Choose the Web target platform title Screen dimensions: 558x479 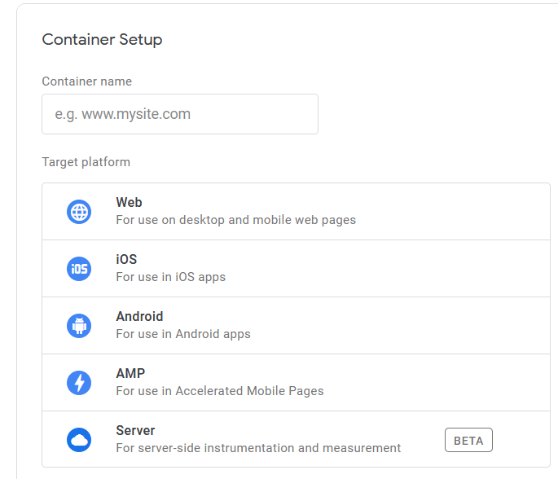(129, 202)
